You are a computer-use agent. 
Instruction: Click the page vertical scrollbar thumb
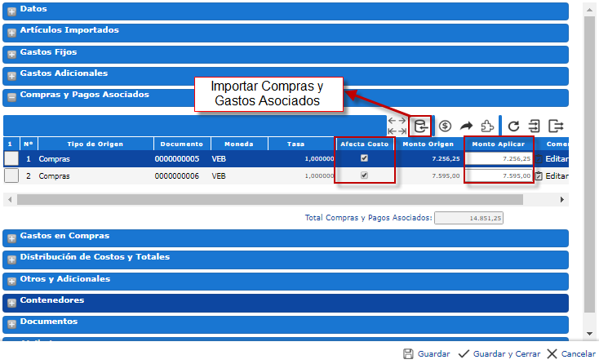589,164
